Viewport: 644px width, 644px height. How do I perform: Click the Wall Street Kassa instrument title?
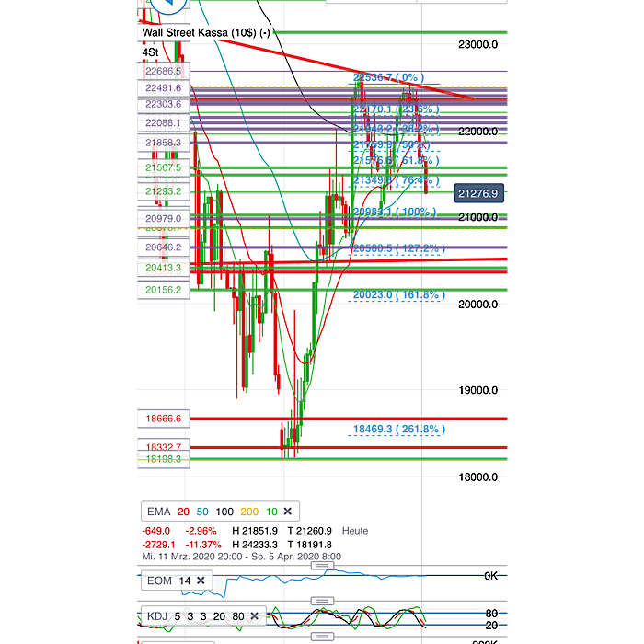tap(206, 32)
